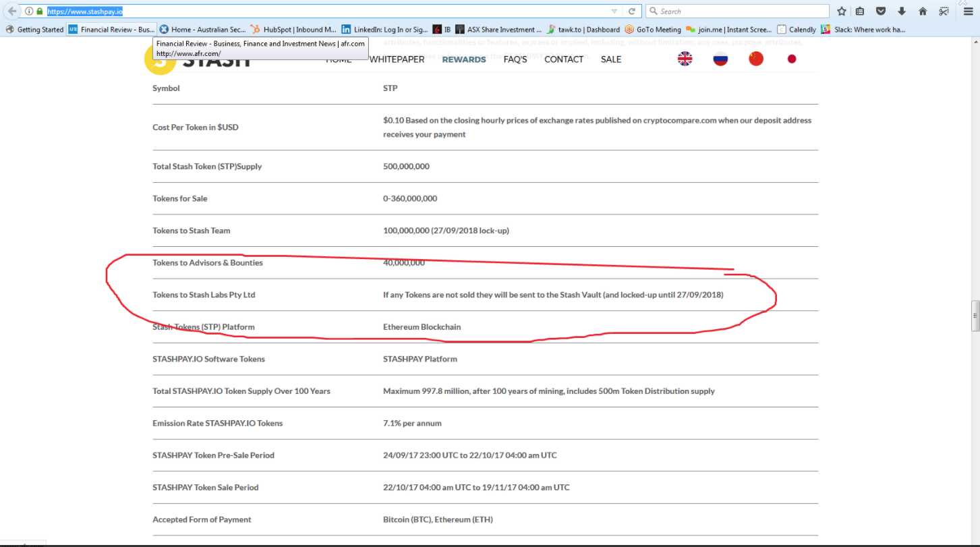Image resolution: width=980 pixels, height=547 pixels.
Task: Open the HubSpot Inbound bookmark
Action: [x=293, y=30]
